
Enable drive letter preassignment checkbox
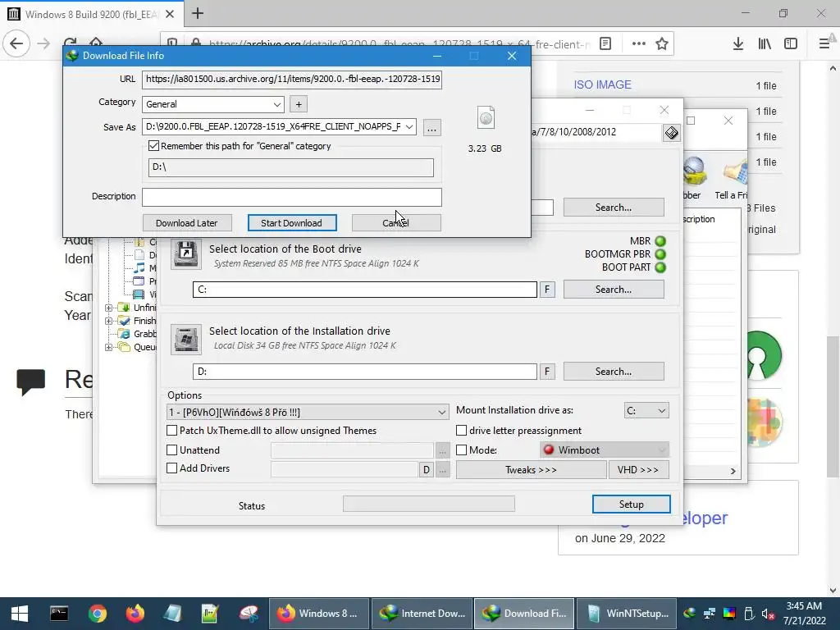[x=461, y=430]
